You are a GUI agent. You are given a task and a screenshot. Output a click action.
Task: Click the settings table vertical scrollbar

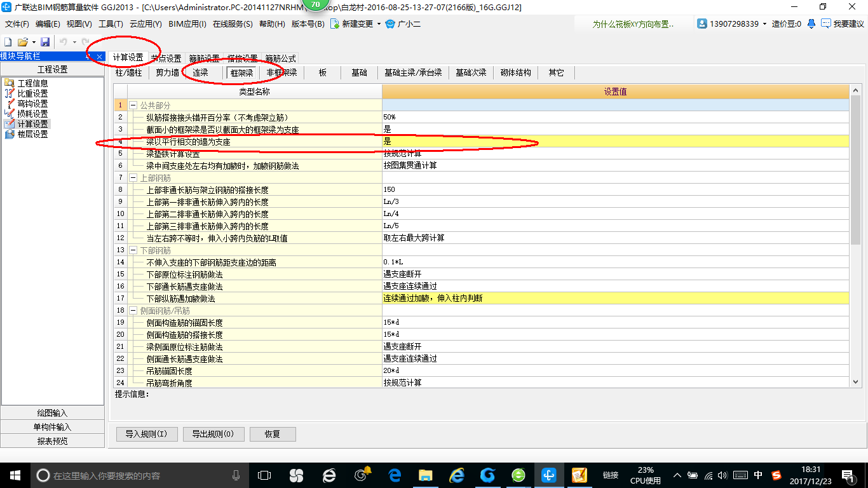pyautogui.click(x=855, y=170)
